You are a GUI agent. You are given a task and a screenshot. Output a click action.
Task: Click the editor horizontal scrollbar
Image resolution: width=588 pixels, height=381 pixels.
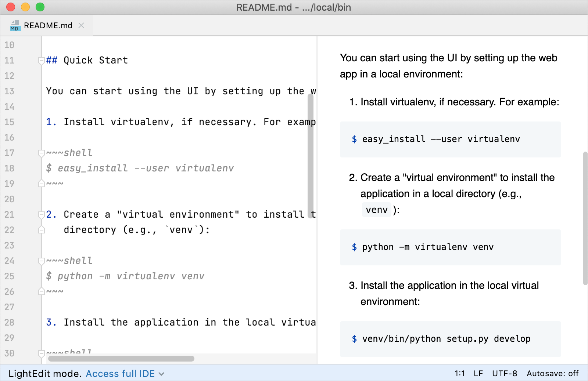[x=121, y=359]
